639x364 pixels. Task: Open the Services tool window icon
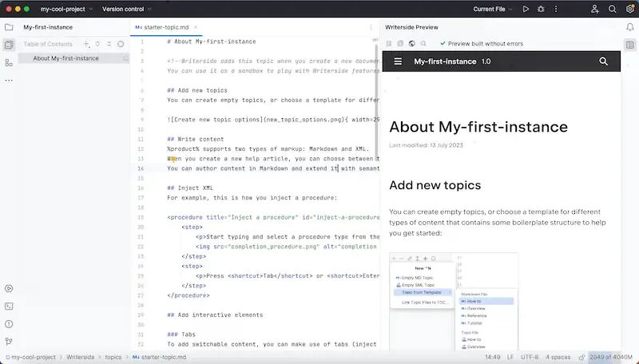point(9,289)
